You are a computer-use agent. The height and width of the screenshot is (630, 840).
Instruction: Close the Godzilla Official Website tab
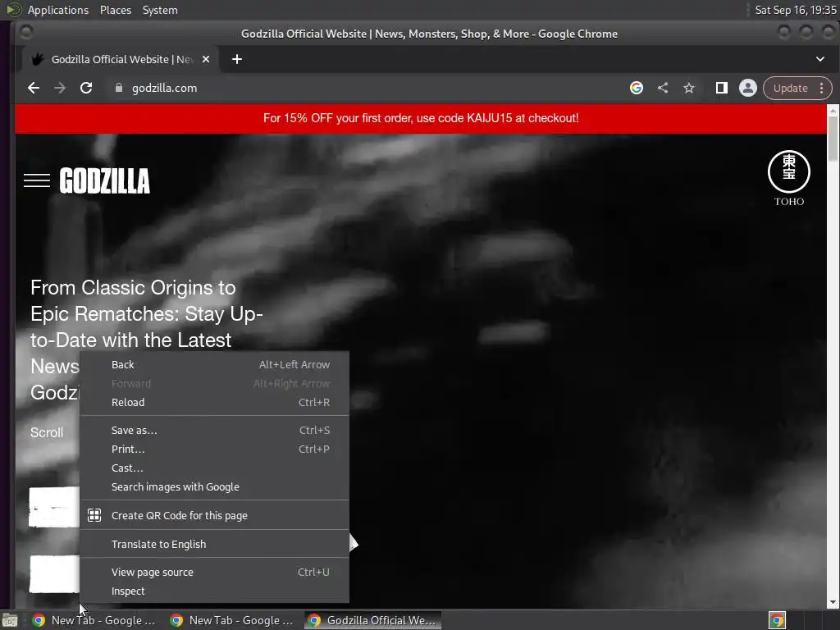click(206, 59)
